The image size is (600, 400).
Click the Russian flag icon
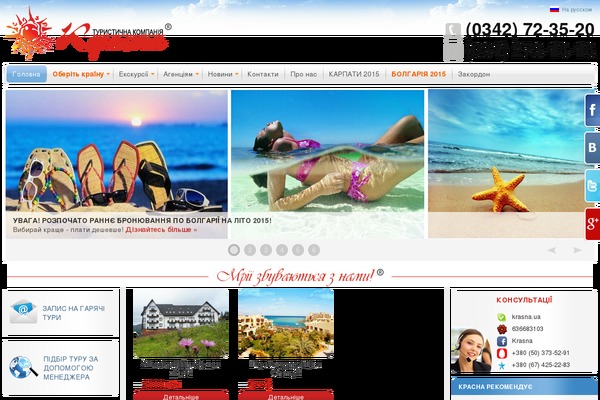click(x=554, y=9)
